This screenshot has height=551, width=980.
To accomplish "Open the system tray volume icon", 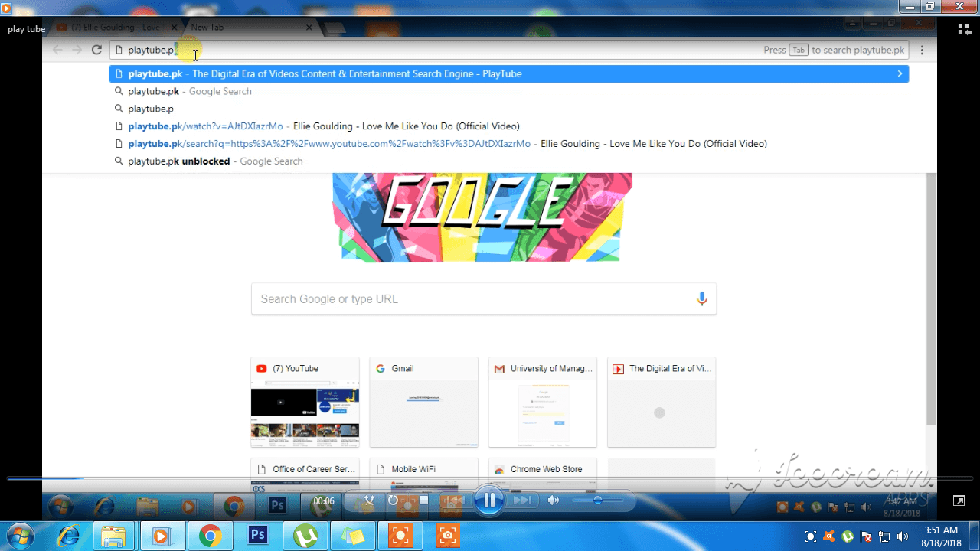I will (x=903, y=536).
